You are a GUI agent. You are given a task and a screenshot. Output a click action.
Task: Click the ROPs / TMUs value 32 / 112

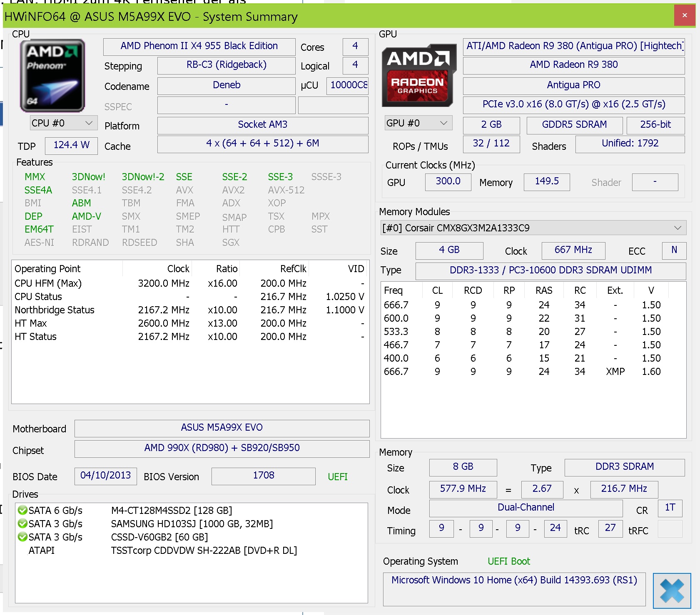coord(491,144)
